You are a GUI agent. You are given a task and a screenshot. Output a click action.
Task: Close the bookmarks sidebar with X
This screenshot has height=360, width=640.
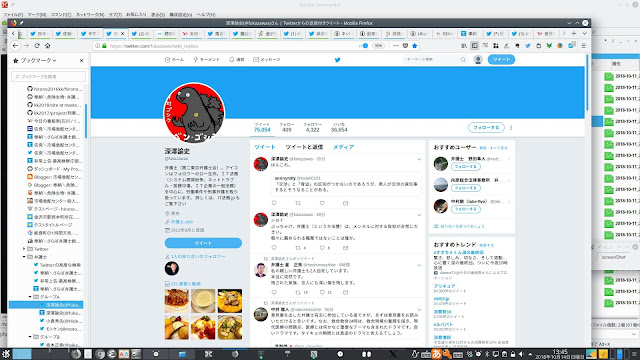pyautogui.click(x=82, y=60)
